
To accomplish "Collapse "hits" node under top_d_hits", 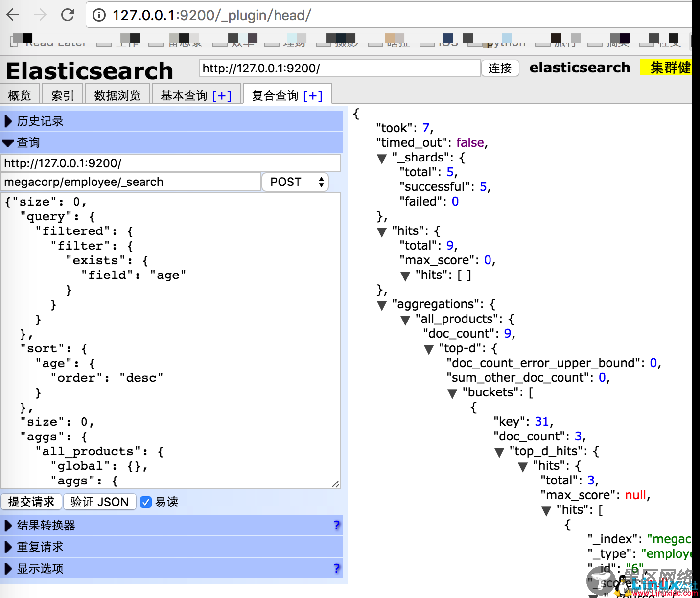I will click(523, 467).
